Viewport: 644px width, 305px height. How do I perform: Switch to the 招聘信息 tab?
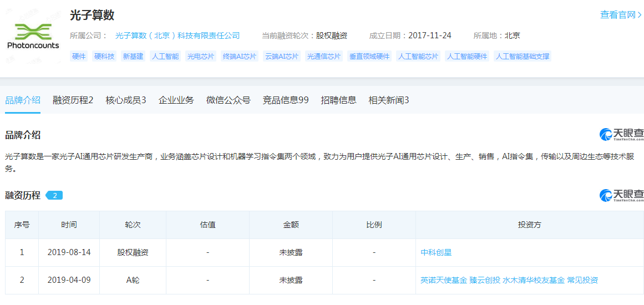tap(338, 100)
